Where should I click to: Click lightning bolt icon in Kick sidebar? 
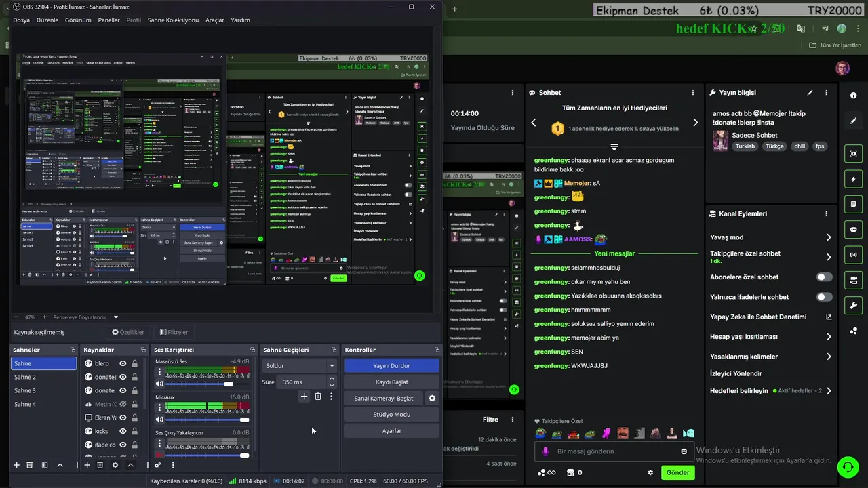(x=853, y=179)
